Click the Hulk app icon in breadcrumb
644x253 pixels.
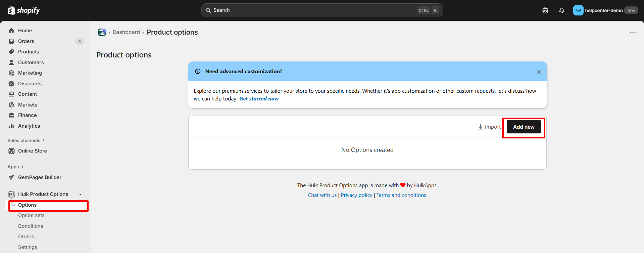(x=102, y=32)
